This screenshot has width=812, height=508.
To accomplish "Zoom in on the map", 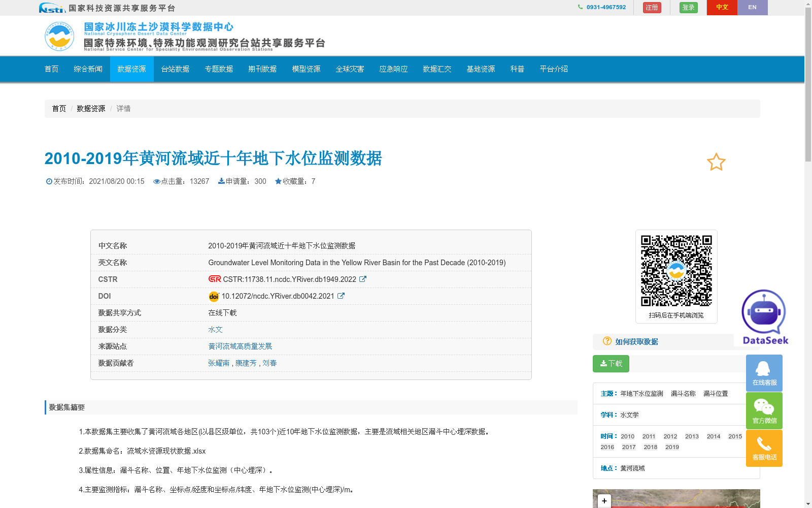I will [x=604, y=501].
